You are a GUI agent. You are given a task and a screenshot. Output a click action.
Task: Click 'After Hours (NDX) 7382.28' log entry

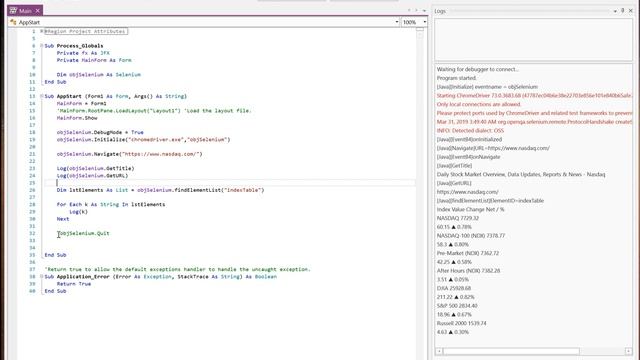click(468, 271)
